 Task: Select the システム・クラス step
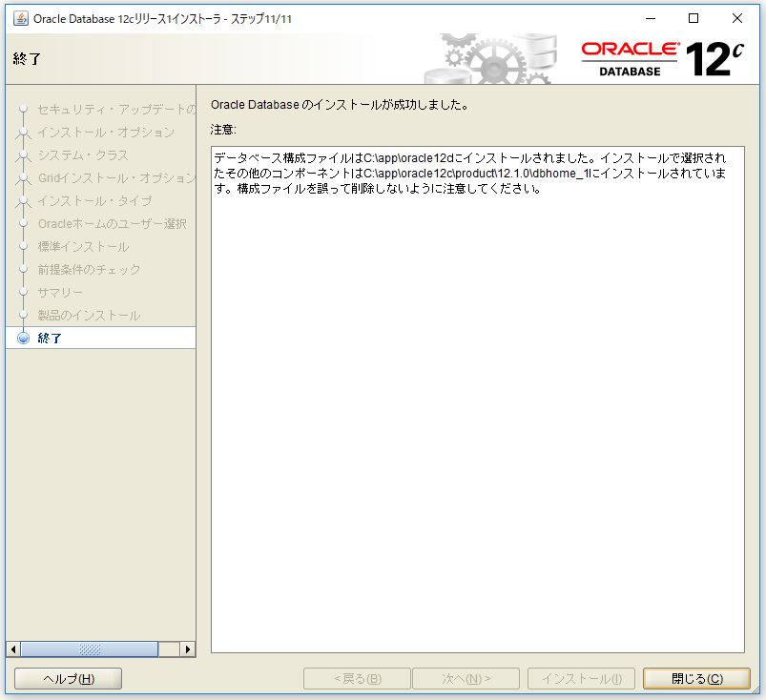coord(83,154)
